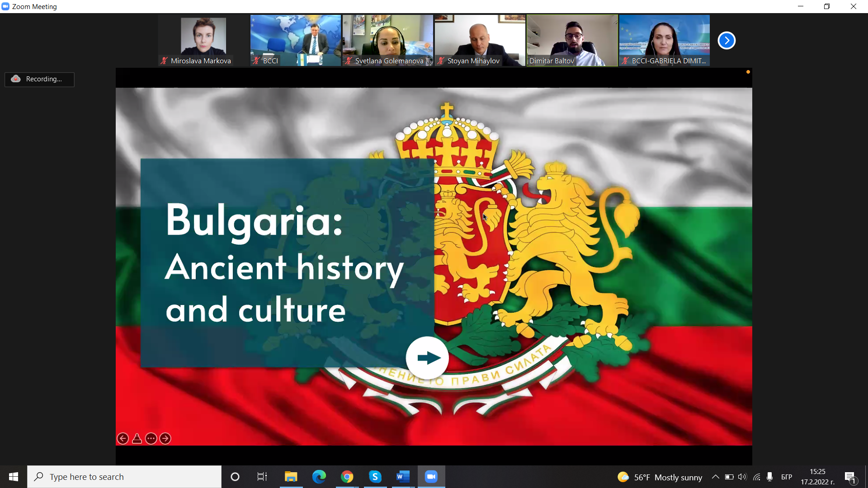
Task: Open Skype from the taskbar
Action: (x=375, y=477)
